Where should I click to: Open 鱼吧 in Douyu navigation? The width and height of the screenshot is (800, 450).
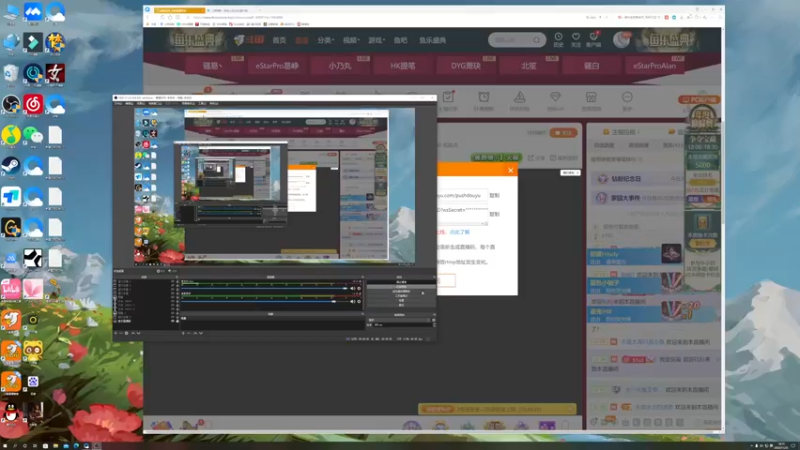(x=401, y=40)
